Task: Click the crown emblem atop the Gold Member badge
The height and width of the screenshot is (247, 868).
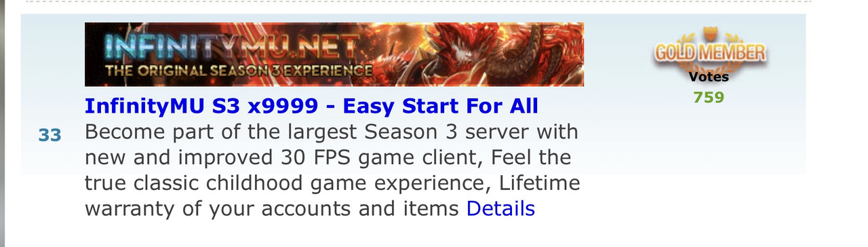Action: point(709,32)
